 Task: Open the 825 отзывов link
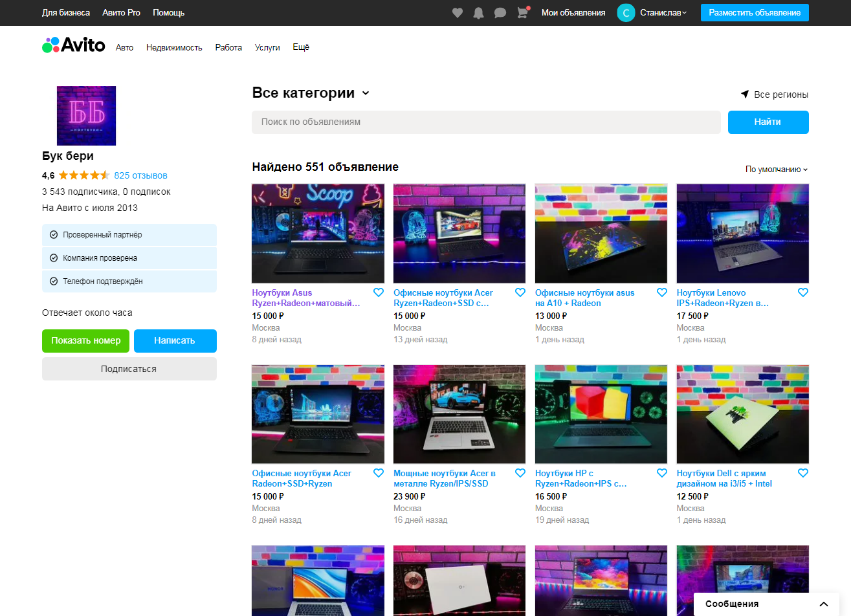(x=141, y=175)
